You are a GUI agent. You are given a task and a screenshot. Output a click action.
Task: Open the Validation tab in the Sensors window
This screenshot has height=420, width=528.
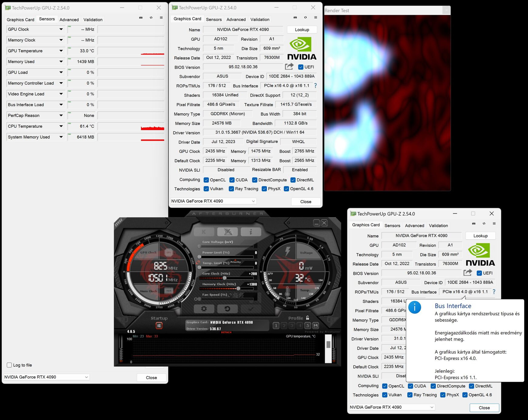pos(93,20)
